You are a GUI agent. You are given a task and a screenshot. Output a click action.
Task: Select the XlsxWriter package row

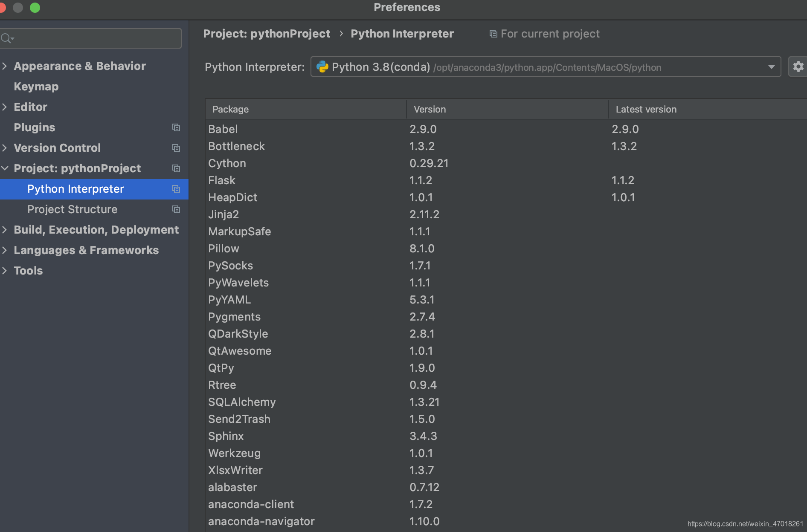(506, 470)
